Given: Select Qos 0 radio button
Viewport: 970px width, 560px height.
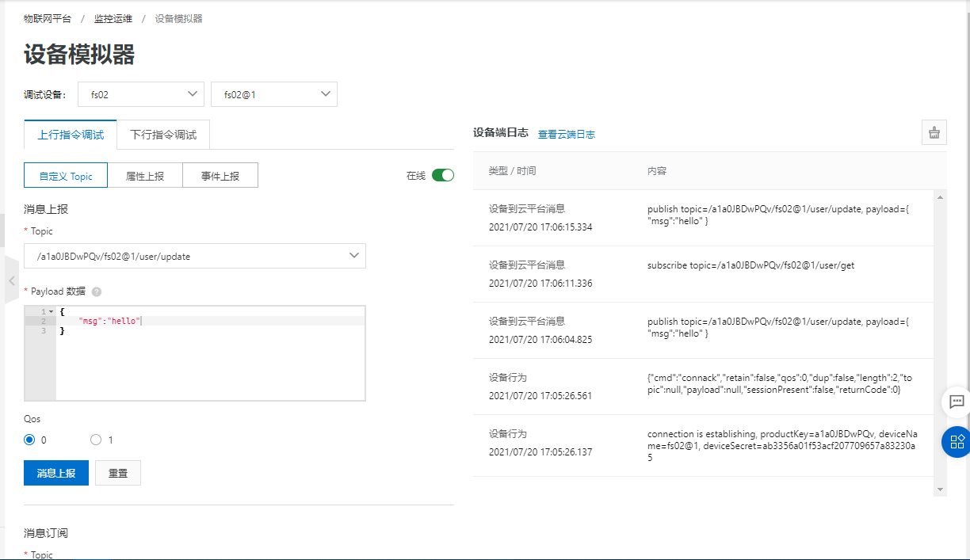Looking at the screenshot, I should click(x=30, y=440).
